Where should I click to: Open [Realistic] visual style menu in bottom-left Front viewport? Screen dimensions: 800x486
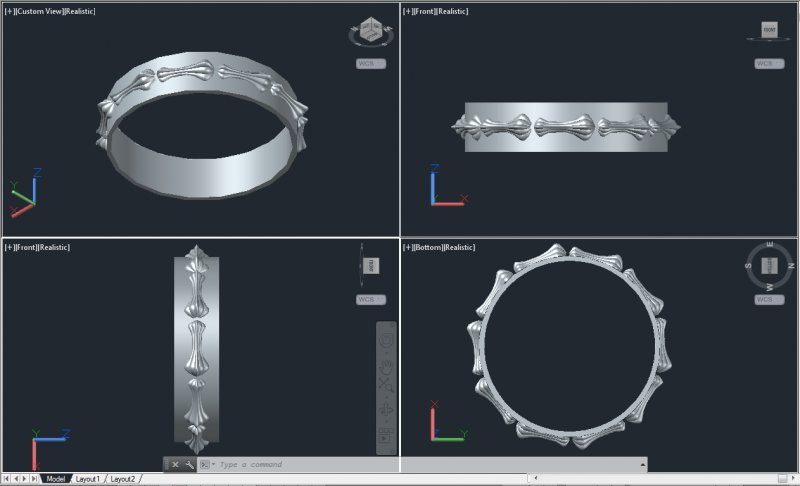(55, 247)
